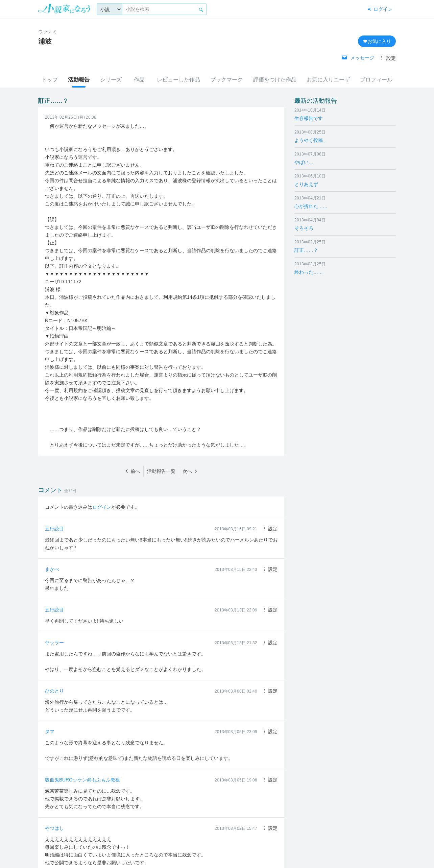Open sidebar report 心が折れた……
Screen dimensions: 434x868
pyautogui.click(x=311, y=206)
